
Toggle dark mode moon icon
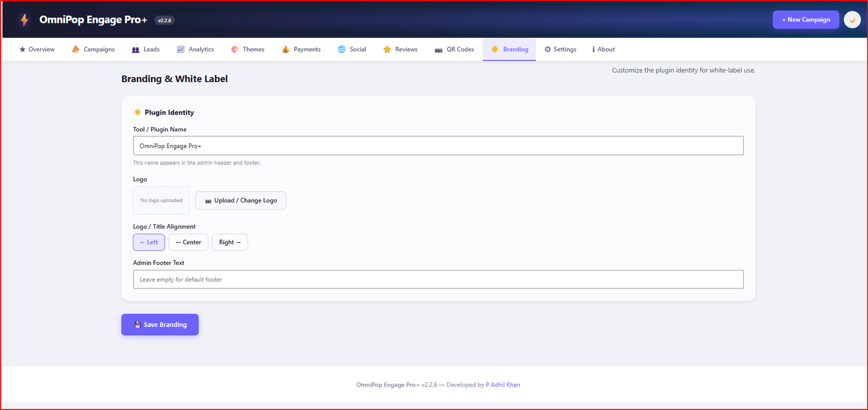[x=852, y=20]
